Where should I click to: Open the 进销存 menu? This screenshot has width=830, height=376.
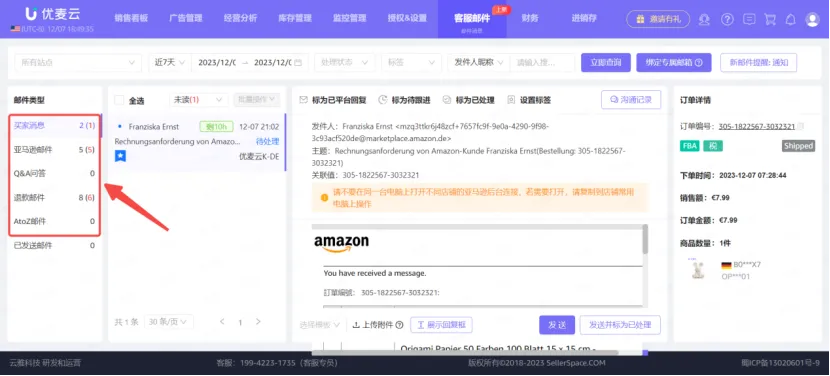584,19
